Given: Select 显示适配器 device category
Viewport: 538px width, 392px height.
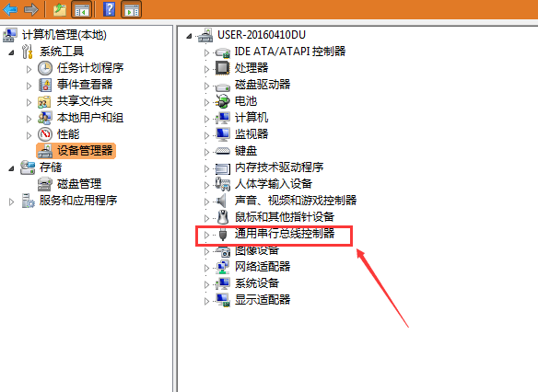Looking at the screenshot, I should (x=263, y=299).
